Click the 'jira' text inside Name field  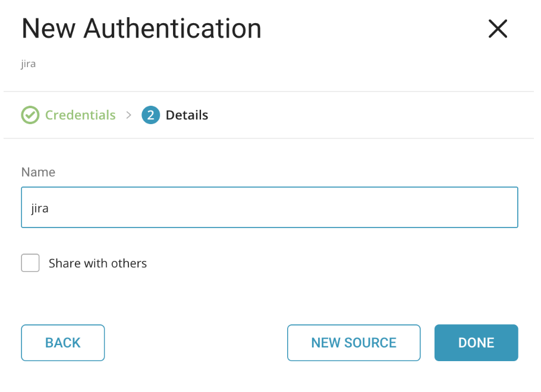pos(39,208)
